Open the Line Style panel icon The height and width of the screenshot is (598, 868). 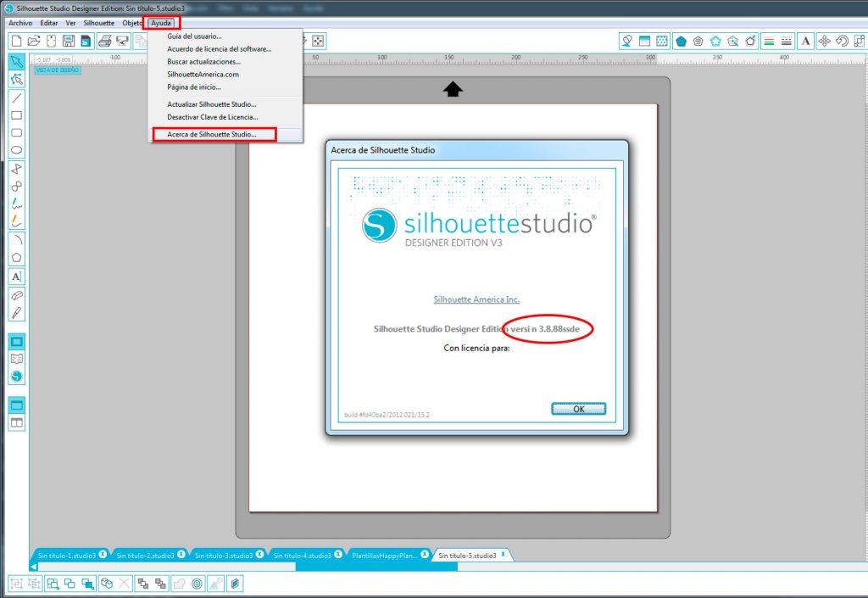coord(786,41)
